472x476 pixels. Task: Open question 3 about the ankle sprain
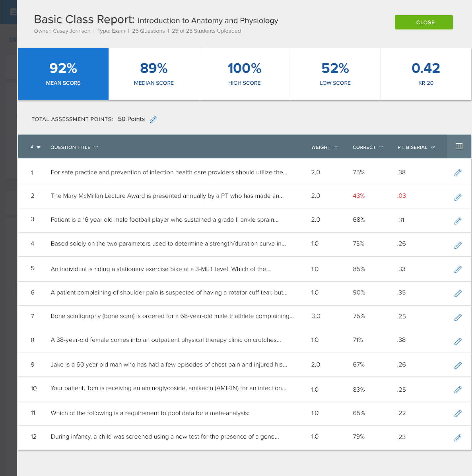(164, 219)
